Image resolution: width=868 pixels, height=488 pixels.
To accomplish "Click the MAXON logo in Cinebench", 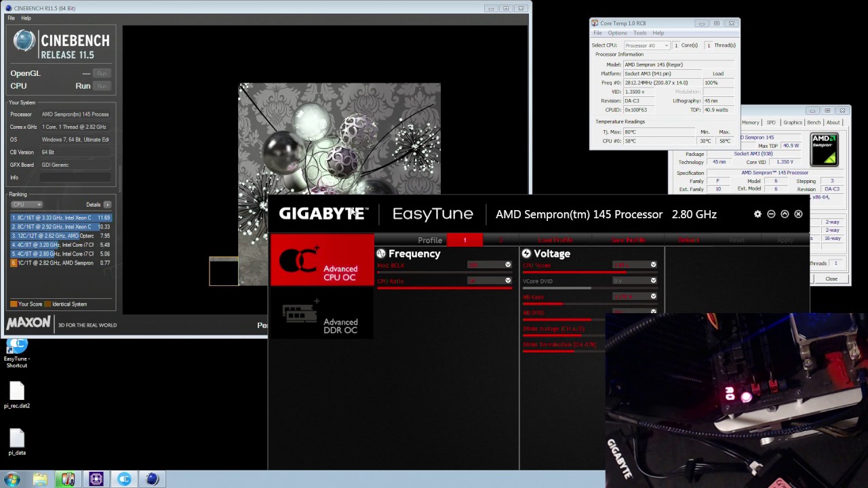I will tap(28, 323).
